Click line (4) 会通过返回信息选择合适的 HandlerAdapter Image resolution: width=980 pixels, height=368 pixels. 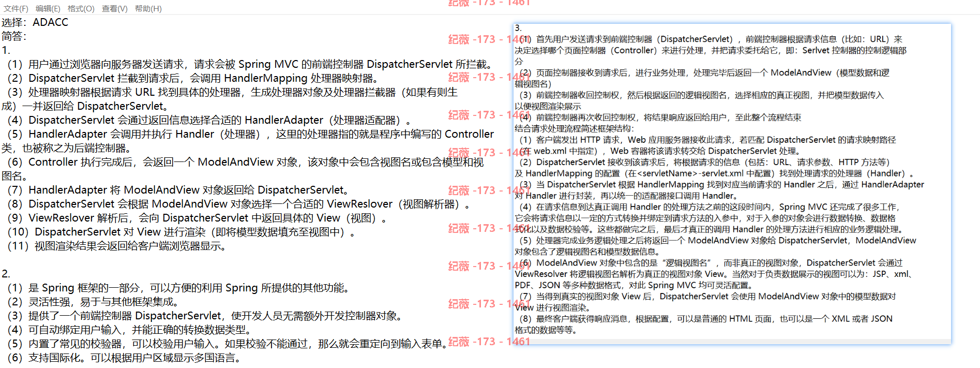(209, 120)
